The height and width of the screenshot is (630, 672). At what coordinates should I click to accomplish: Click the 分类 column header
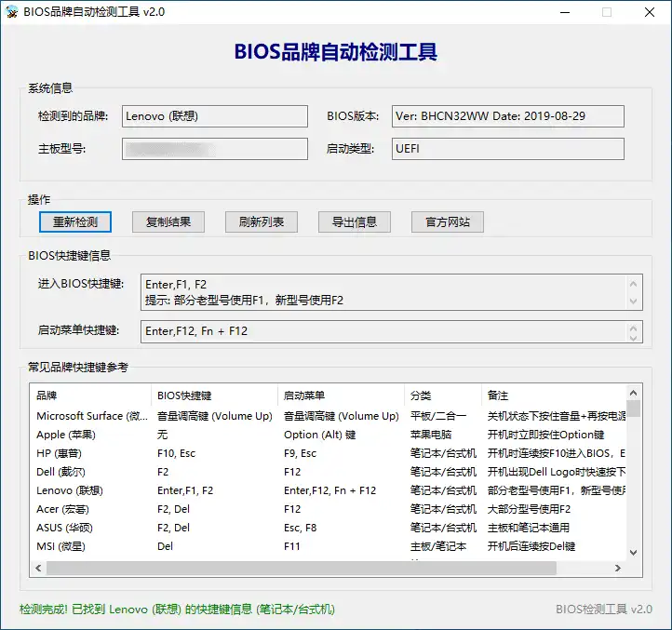point(443,395)
